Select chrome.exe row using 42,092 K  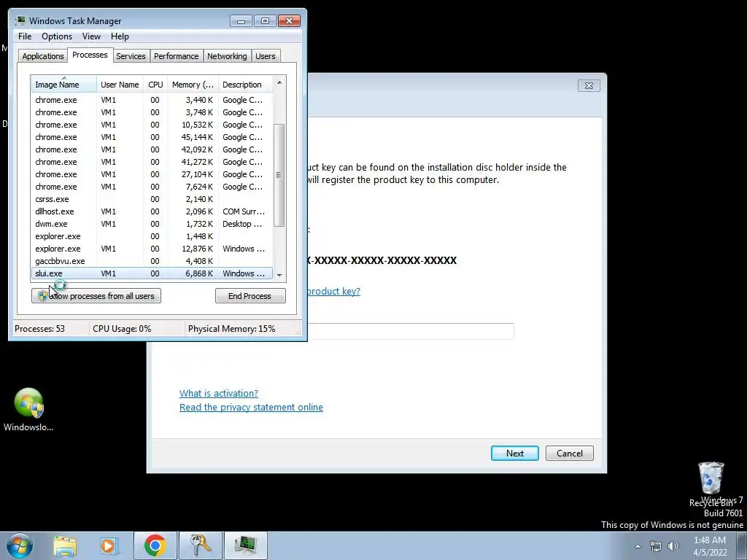click(152, 149)
